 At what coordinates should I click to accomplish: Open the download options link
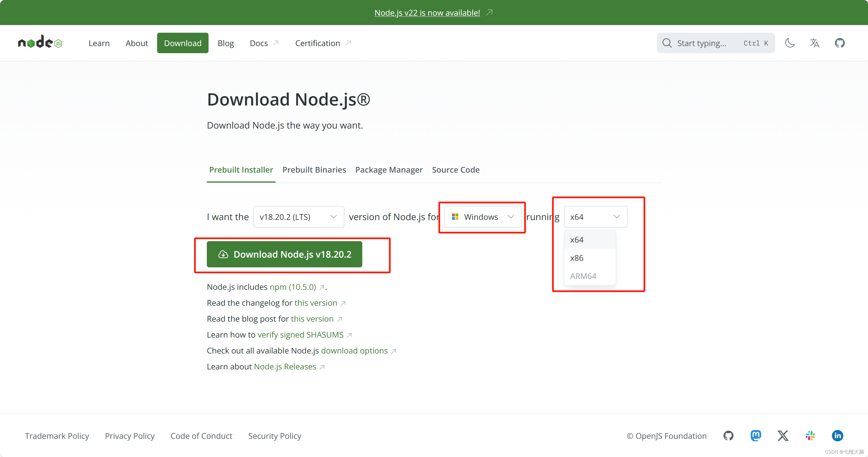354,351
